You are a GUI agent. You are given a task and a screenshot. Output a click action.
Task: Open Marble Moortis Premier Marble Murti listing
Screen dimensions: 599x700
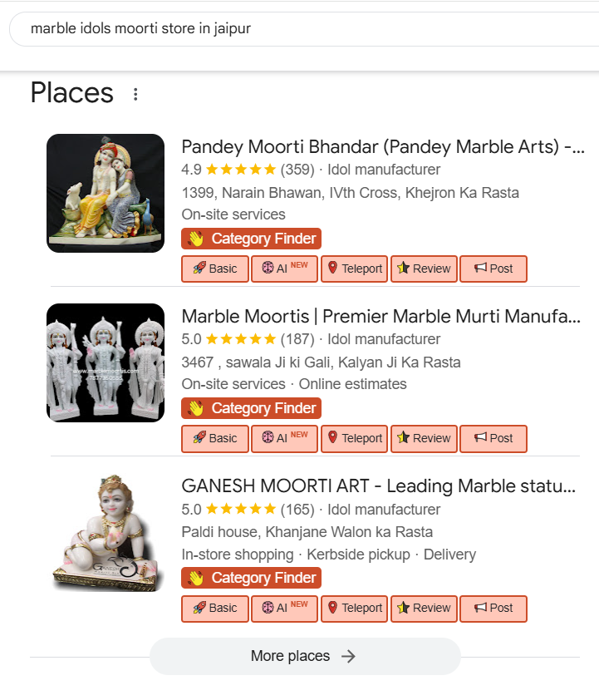(x=381, y=316)
